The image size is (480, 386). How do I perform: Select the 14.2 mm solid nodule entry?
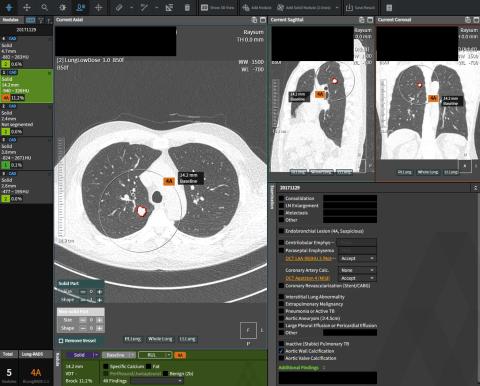[26, 86]
